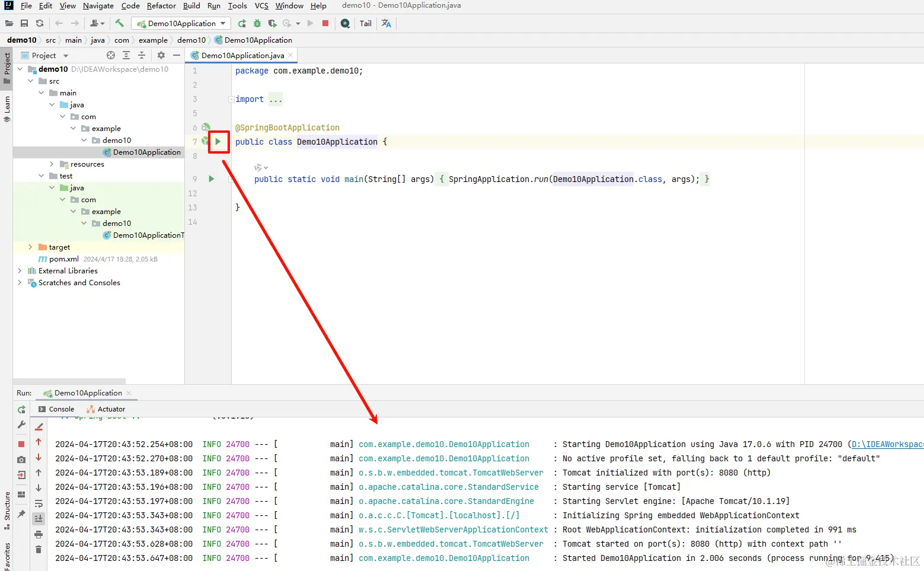This screenshot has width=924, height=571.
Task: Click Collapse All icon in the Project panel
Action: tap(142, 55)
